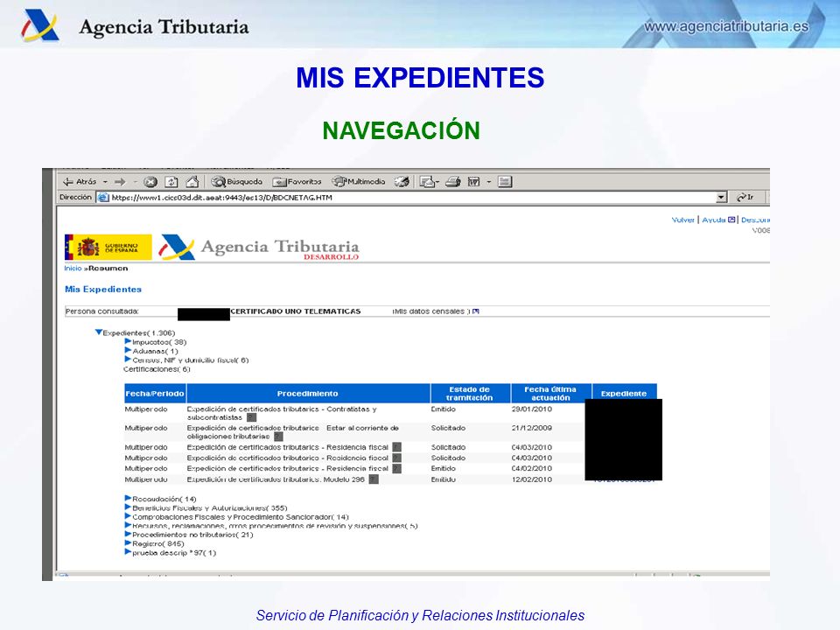Click the Dirección URL address field
Viewport: 840px width, 630px height.
[x=412, y=198]
